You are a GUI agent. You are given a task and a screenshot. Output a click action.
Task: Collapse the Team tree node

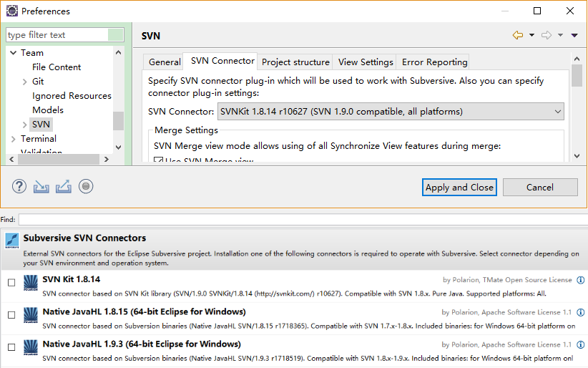pos(13,52)
